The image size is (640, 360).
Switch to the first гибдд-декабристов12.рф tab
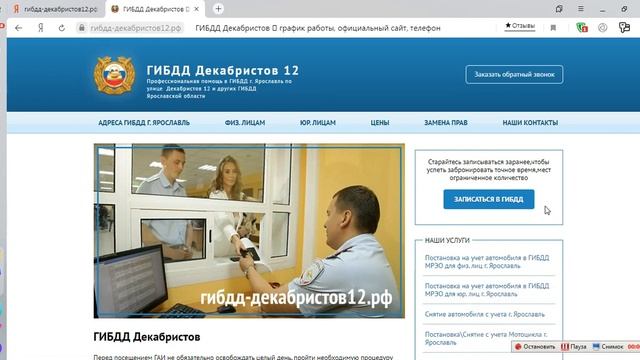pyautogui.click(x=56, y=9)
